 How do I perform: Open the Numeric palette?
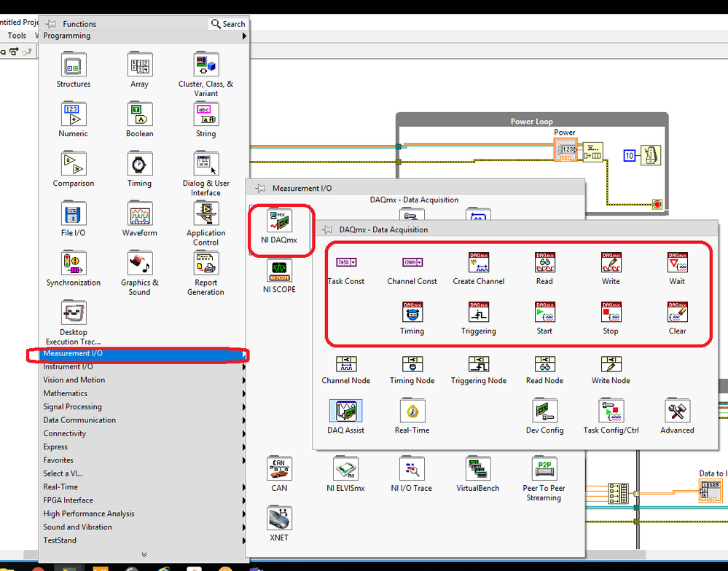(x=74, y=114)
